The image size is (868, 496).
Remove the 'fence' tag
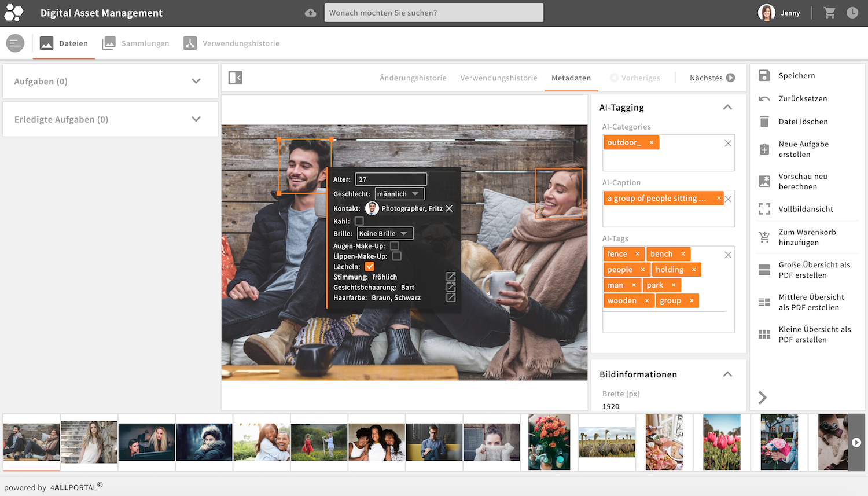637,254
